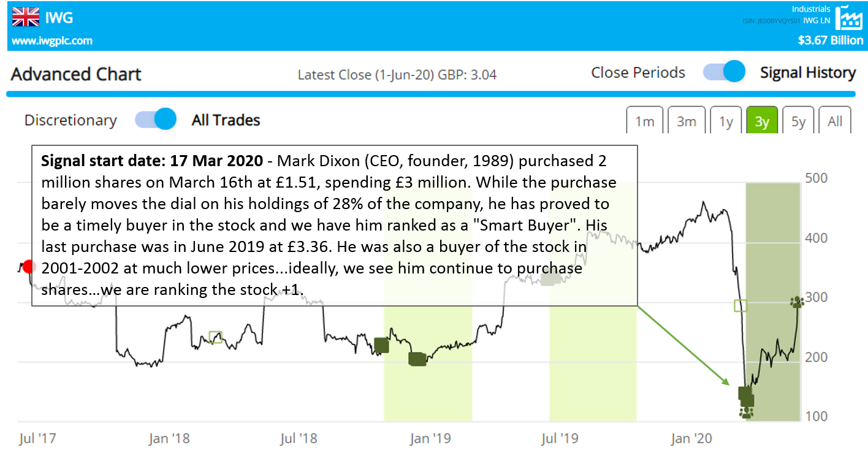Toggle the Close Periods switch

tap(724, 72)
